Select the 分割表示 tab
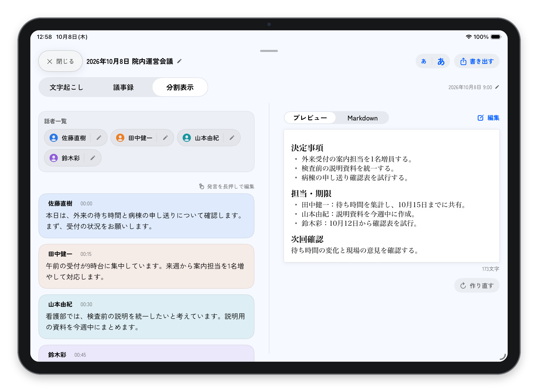The height and width of the screenshot is (392, 538). (180, 87)
